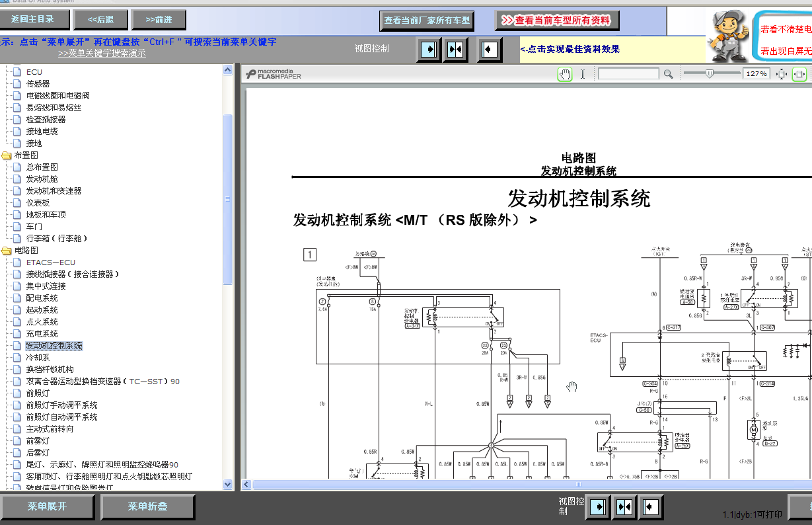Click the document icon beside 点火系统
Image resolution: width=812 pixels, height=525 pixels.
pos(17,322)
